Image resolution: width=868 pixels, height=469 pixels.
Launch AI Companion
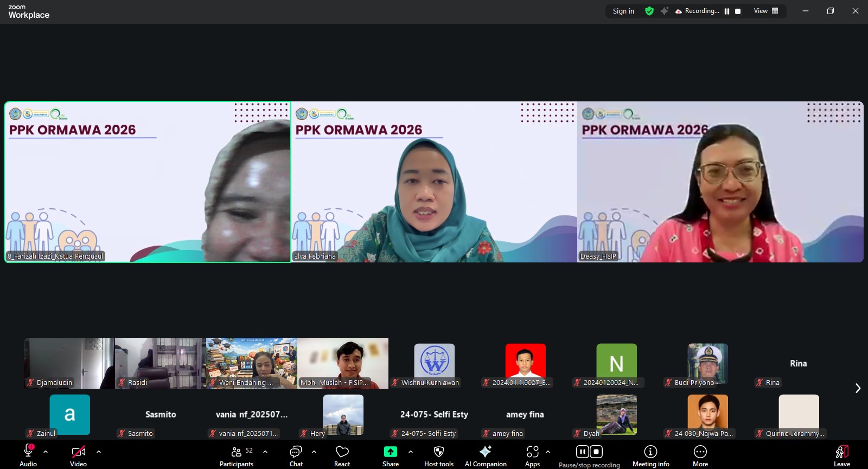(x=486, y=455)
